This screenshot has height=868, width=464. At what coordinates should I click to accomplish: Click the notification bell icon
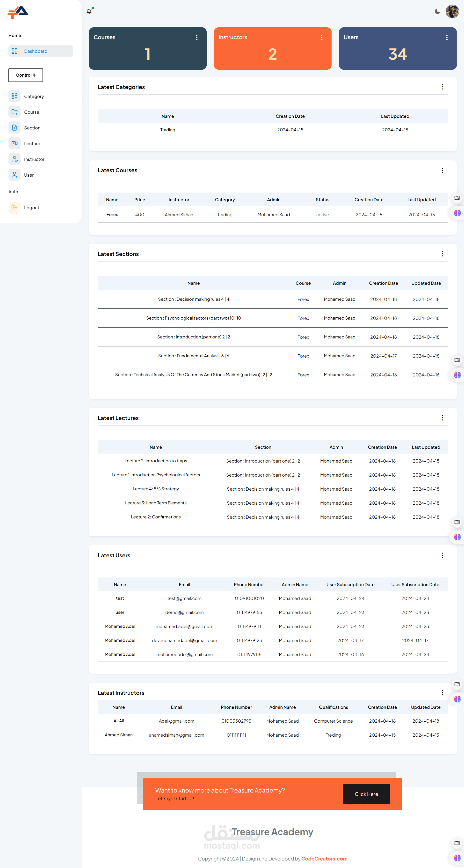pos(89,11)
